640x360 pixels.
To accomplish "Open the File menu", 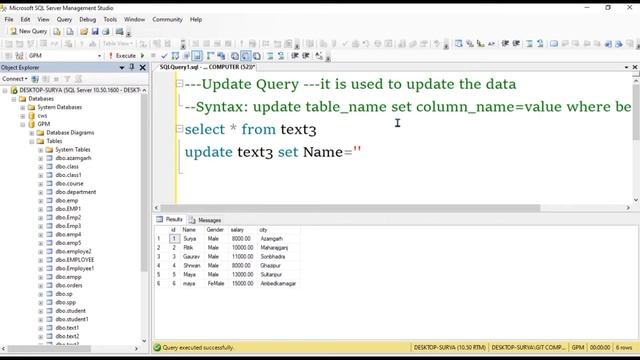I will coord(9,19).
